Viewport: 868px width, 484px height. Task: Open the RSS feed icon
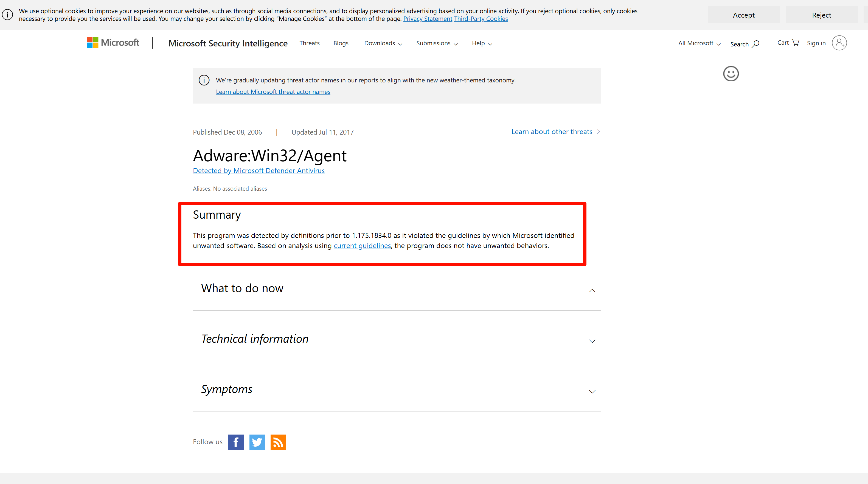pyautogui.click(x=278, y=442)
